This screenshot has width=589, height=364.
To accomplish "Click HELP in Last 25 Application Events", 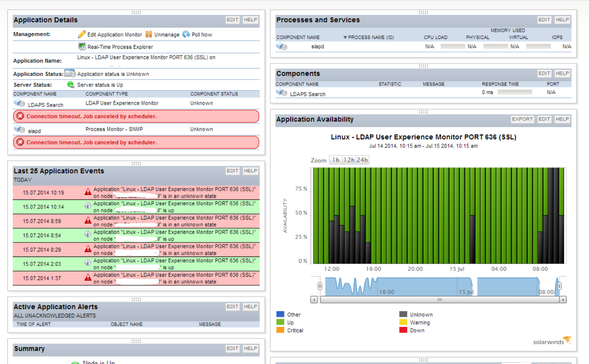I will (x=250, y=171).
